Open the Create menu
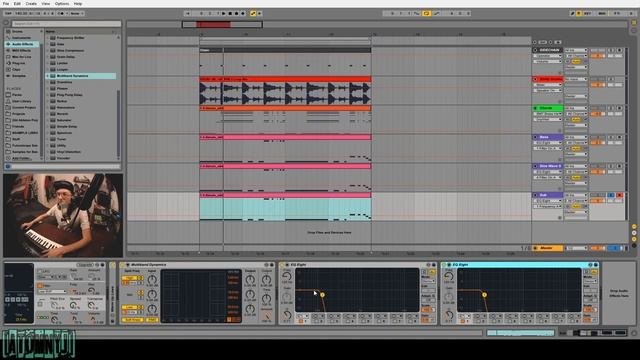The image size is (640, 360). tap(31, 4)
